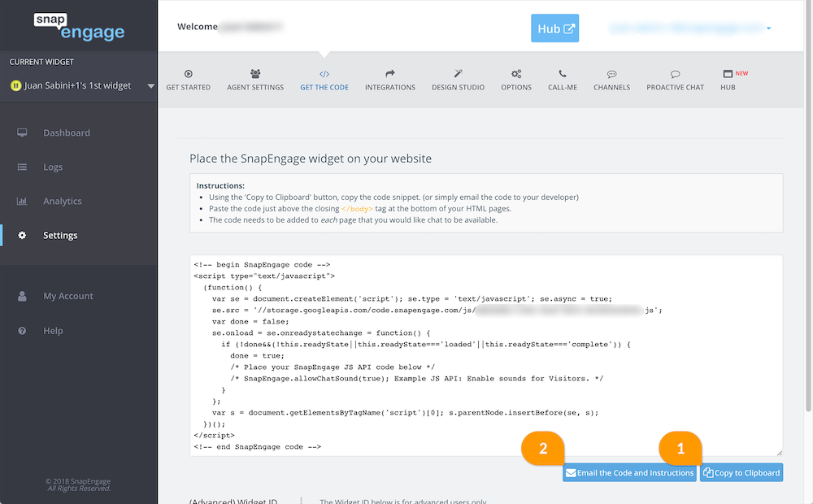Viewport: 813px width, 504px height.
Task: Open the Get Started tab
Action: [189, 80]
